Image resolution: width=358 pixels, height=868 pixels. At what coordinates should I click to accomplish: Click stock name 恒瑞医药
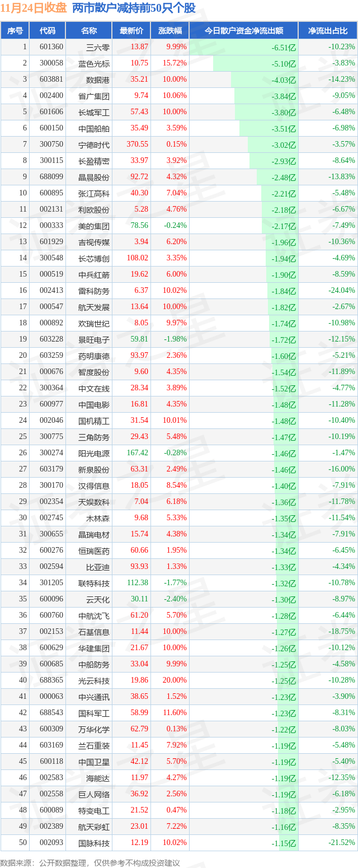click(94, 550)
